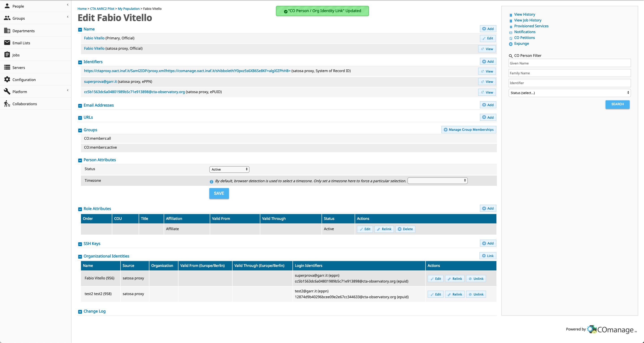Image resolution: width=644 pixels, height=343 pixels.
Task: Click the Departments building icon
Action: (7, 30)
